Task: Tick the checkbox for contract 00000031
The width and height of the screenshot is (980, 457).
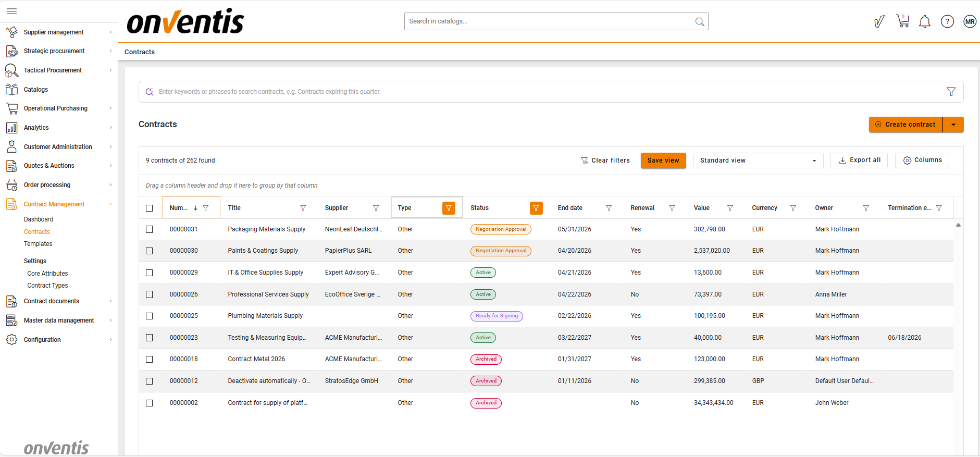Action: click(x=150, y=229)
